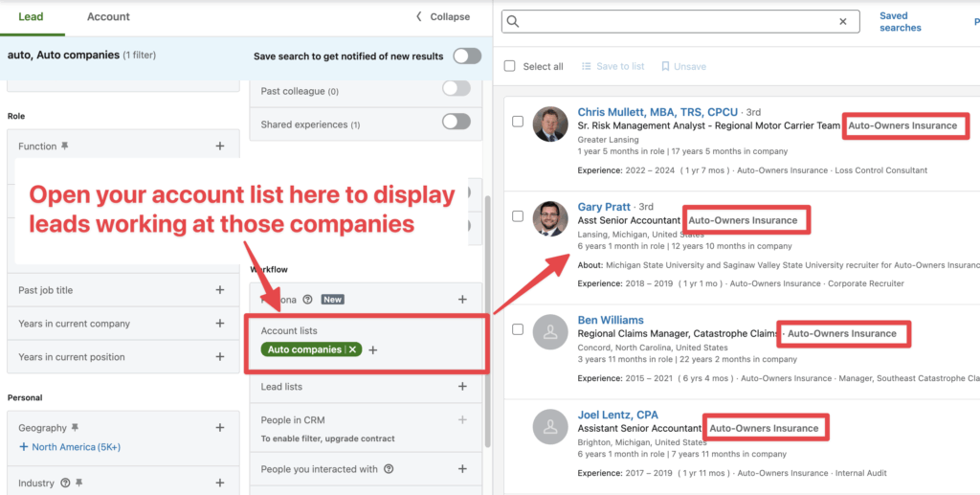Select Chris Mullett's checkbox
This screenshot has width=980, height=495.
point(518,122)
